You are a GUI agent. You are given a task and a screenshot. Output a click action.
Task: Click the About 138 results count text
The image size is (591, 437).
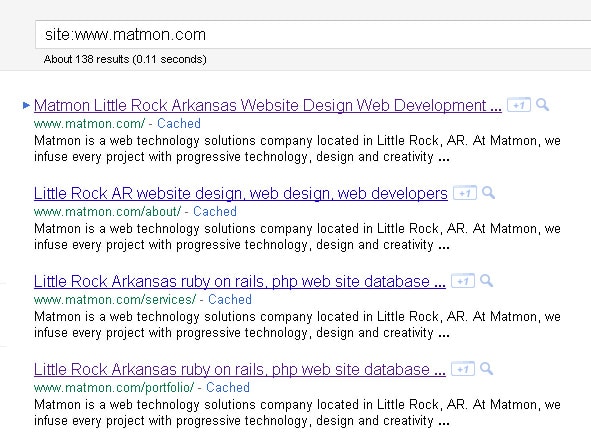click(125, 59)
